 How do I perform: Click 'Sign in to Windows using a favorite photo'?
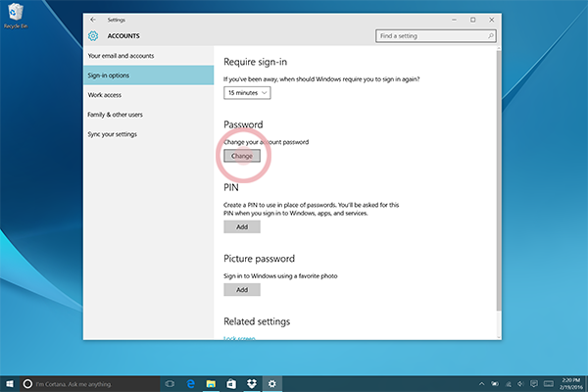(x=280, y=276)
